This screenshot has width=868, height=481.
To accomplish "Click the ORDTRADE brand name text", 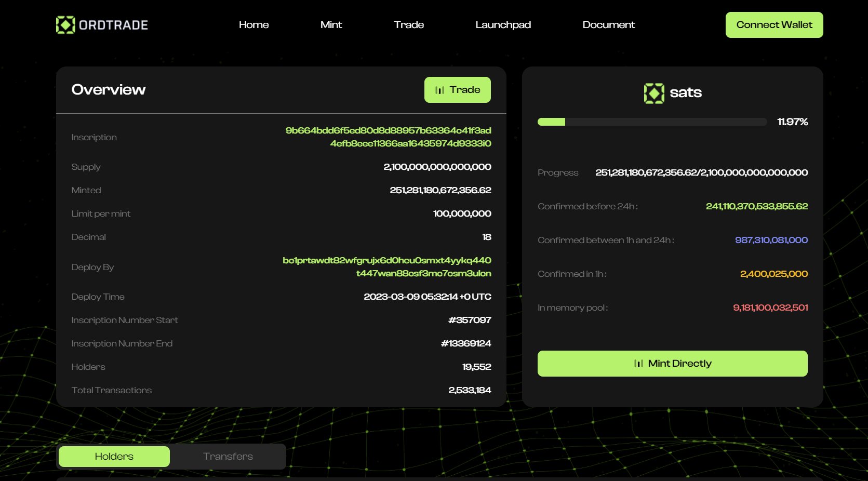I will click(x=114, y=25).
